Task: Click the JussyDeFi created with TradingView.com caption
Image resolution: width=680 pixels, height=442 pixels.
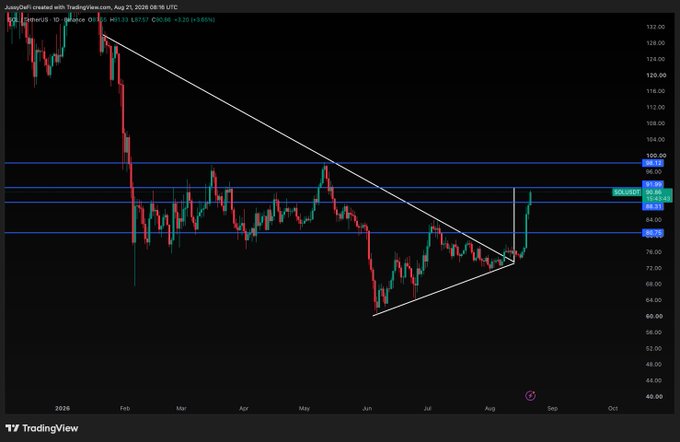Action: pyautogui.click(x=58, y=7)
